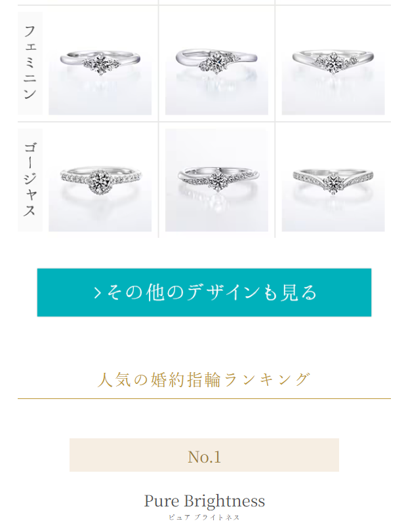
Task: View the V-shaped フェミニン ring thumbnail
Action: [333, 64]
